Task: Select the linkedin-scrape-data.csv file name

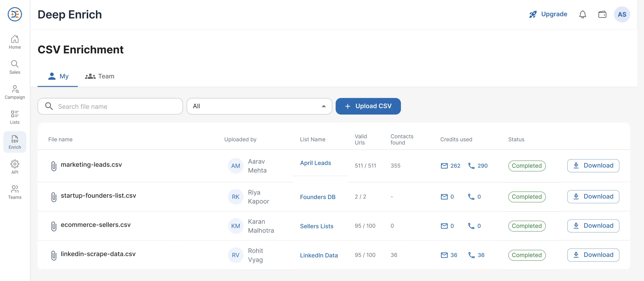Action: (98, 254)
